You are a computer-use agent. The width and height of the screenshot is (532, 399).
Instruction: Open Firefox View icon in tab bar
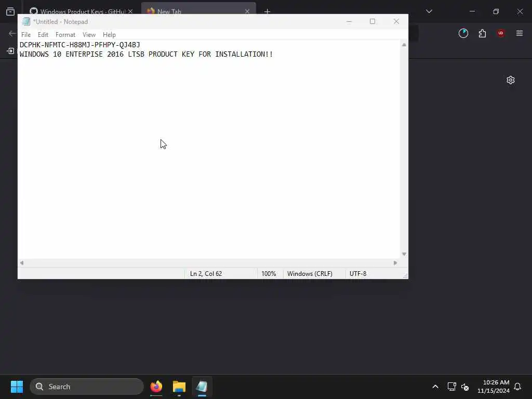[10, 11]
